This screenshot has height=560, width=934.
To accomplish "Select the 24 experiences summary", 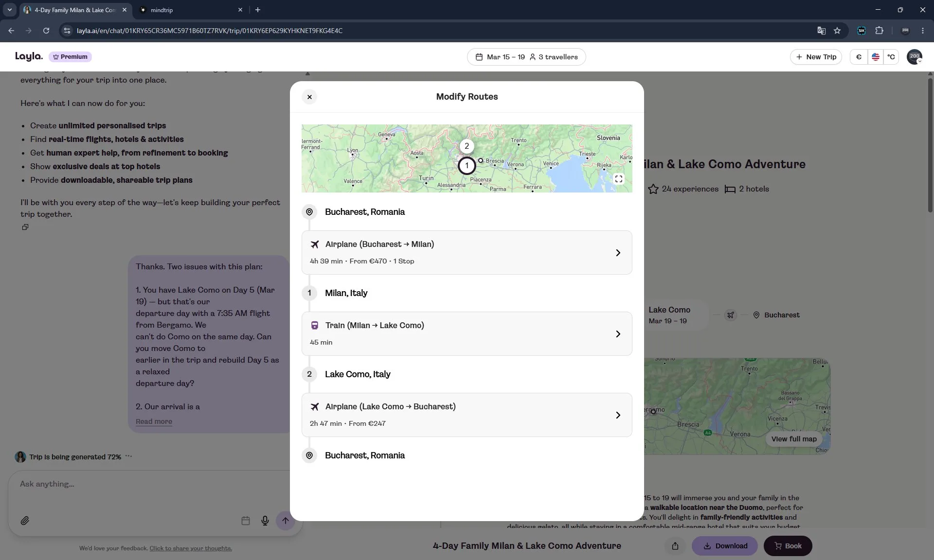I will (683, 189).
